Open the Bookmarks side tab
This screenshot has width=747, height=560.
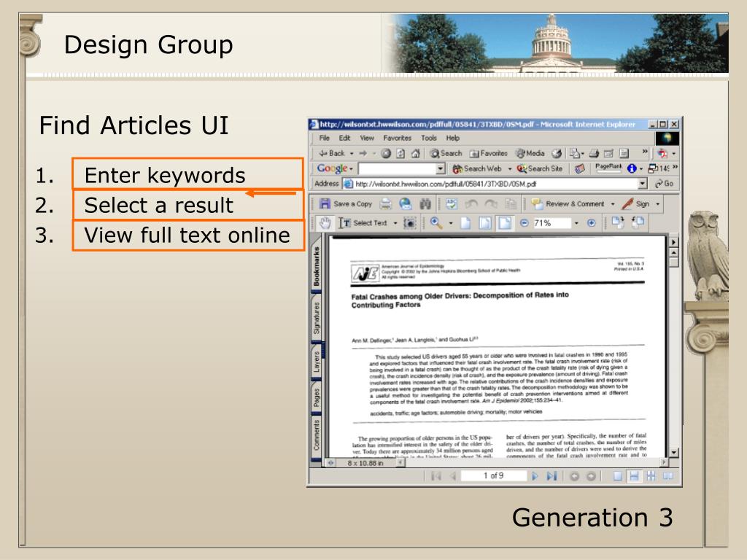pyautogui.click(x=317, y=267)
